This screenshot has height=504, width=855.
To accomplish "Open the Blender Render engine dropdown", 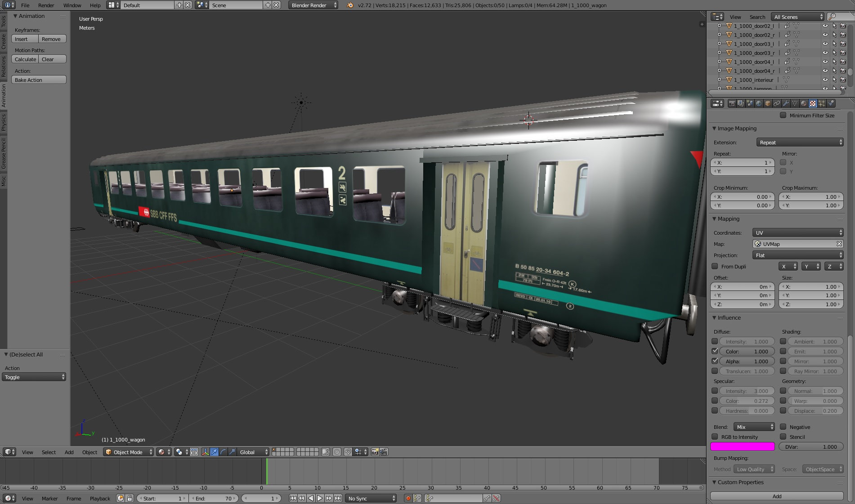I will pos(313,5).
